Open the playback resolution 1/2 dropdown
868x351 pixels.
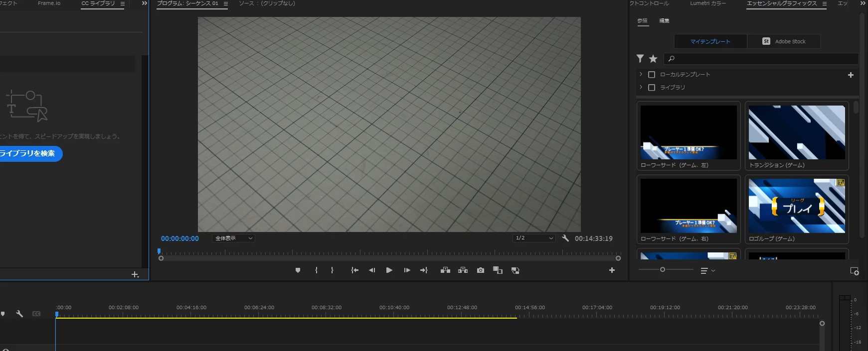[534, 238]
